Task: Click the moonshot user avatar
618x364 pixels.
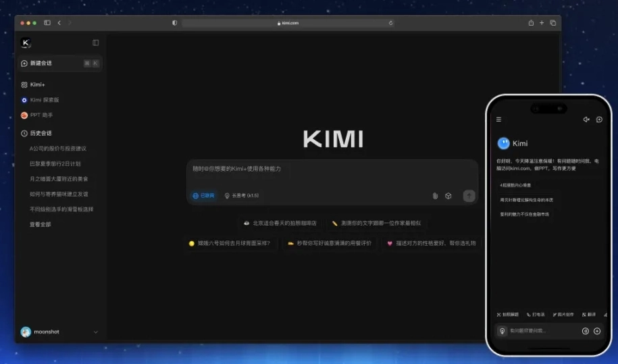Action: pyautogui.click(x=26, y=332)
